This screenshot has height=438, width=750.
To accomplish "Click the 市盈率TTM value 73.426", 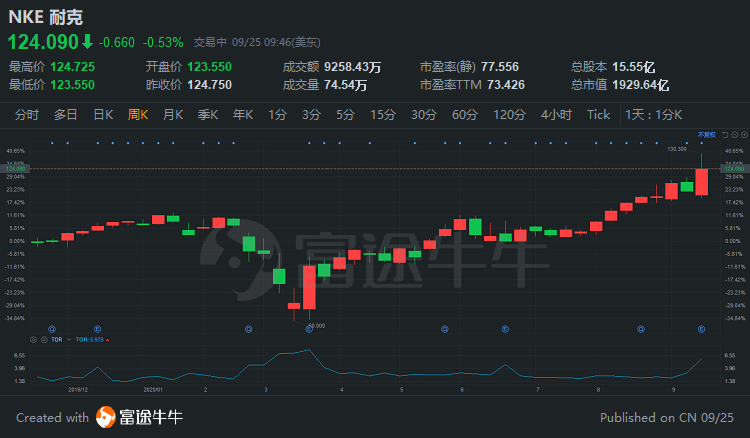I will pos(506,85).
